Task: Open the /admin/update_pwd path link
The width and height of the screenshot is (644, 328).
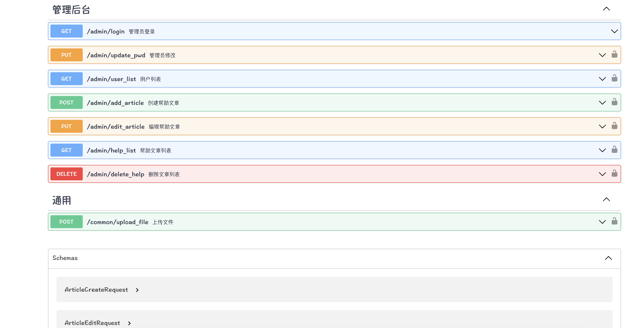Action: [116, 55]
